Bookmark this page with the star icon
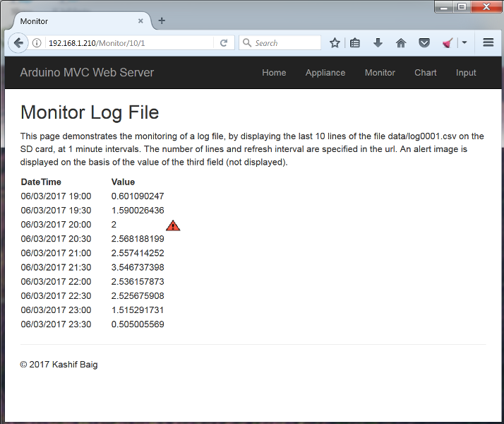 (x=335, y=43)
